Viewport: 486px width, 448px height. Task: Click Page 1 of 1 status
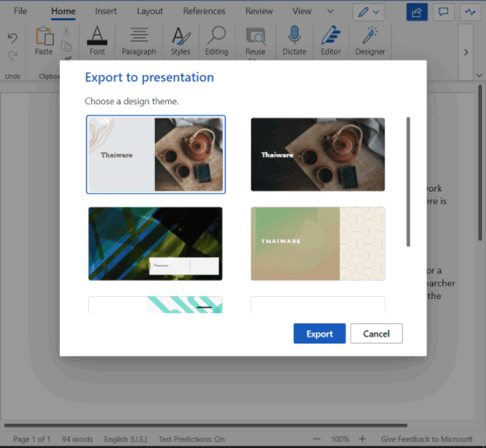click(32, 439)
